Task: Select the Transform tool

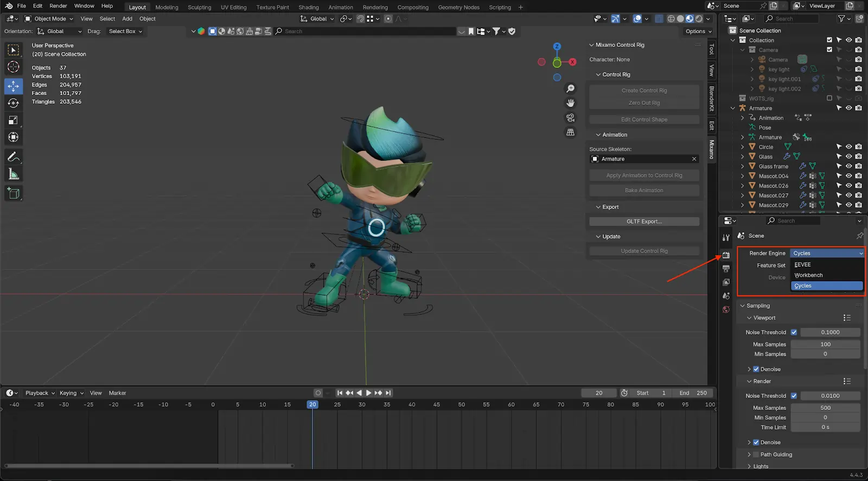Action: (x=14, y=137)
